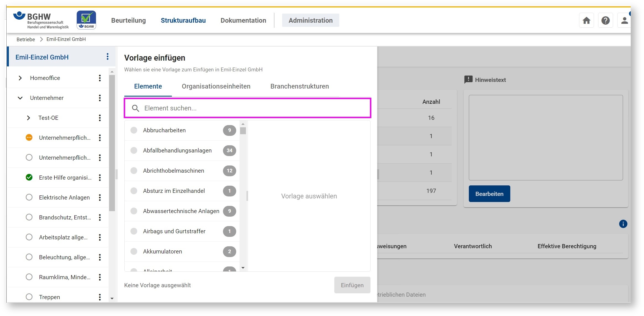Switch to the Branchenstrukturen tab
The width and height of the screenshot is (644, 316).
pos(299,86)
